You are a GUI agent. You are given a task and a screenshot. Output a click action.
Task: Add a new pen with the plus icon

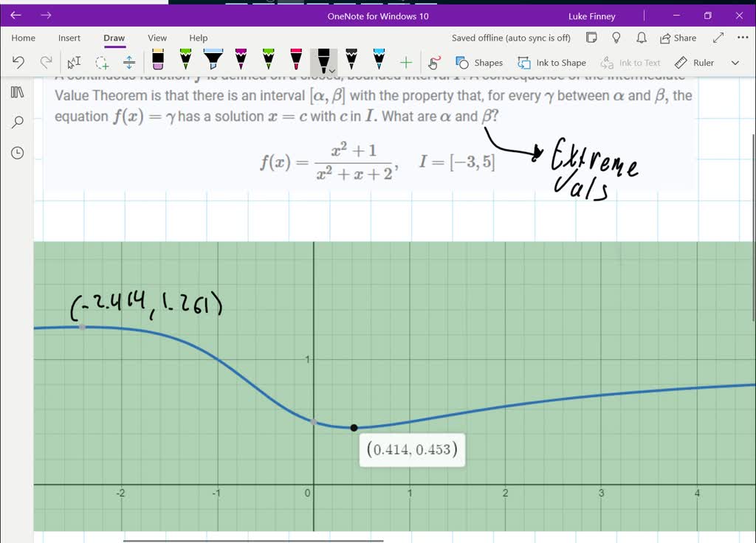click(x=405, y=63)
